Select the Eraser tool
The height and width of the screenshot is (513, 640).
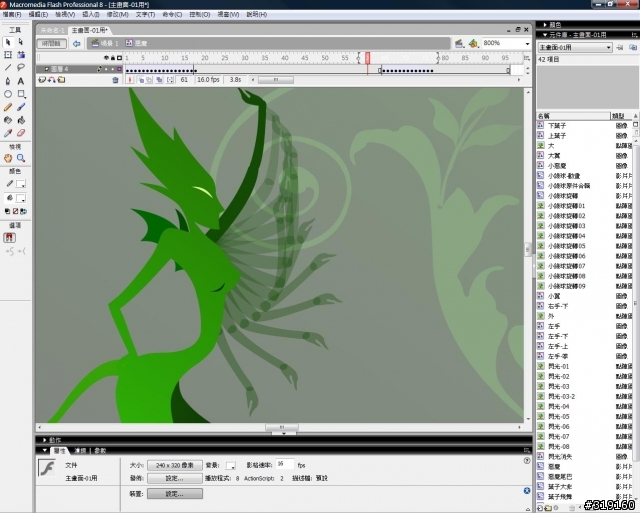[21, 133]
